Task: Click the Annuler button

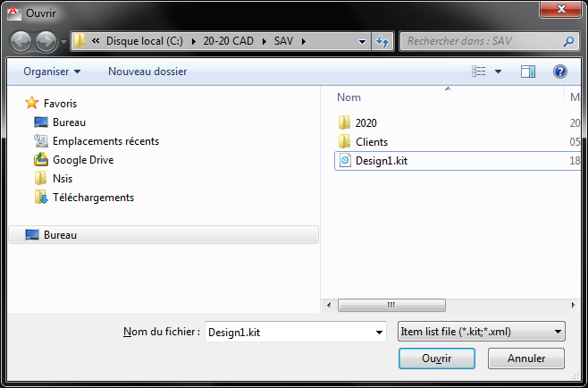Action: tap(526, 358)
